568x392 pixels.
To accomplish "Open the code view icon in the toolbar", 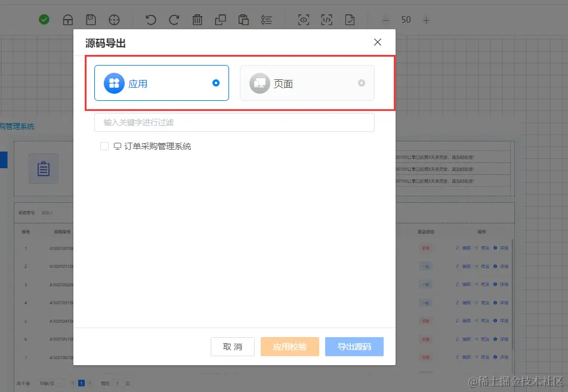I will tap(326, 20).
